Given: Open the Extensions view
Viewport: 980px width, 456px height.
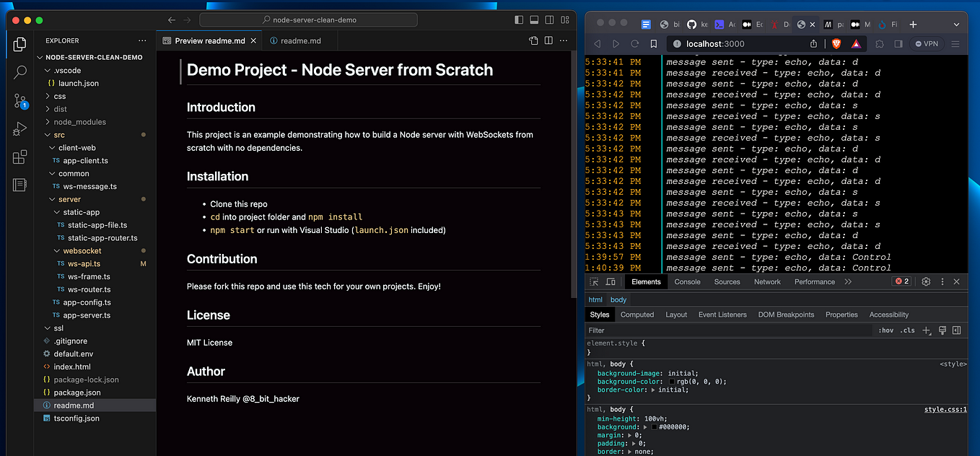Looking at the screenshot, I should (x=19, y=159).
